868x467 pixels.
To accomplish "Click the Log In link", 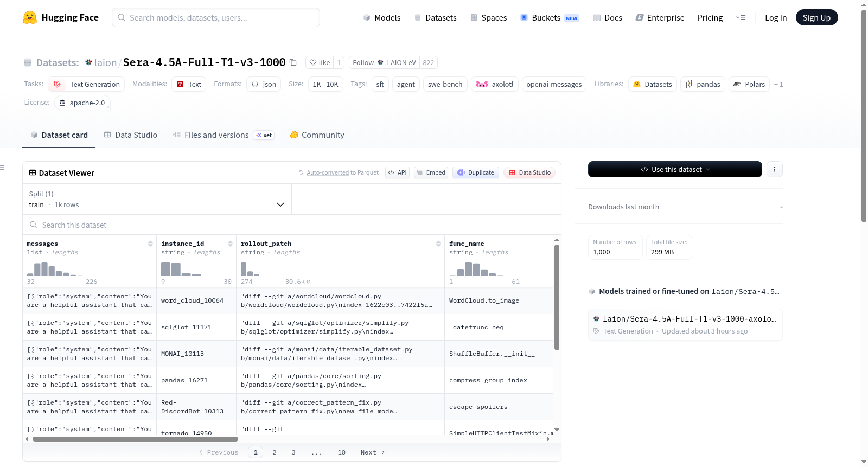I will (x=776, y=17).
